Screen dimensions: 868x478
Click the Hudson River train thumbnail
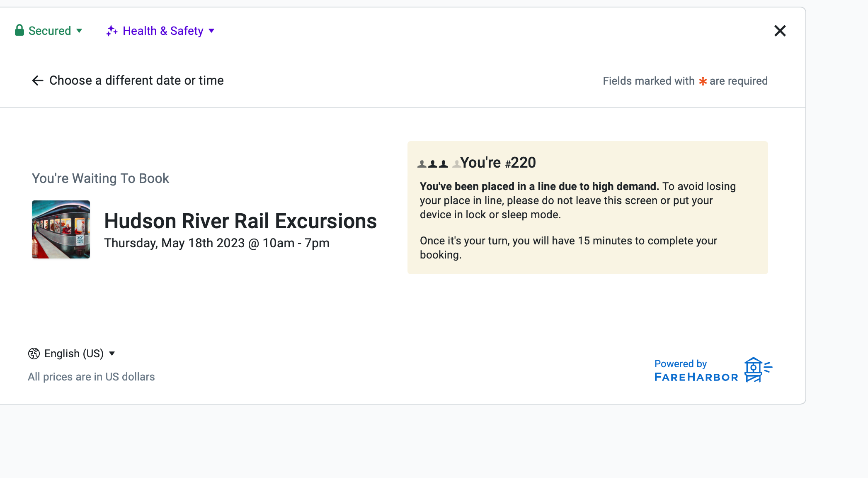pyautogui.click(x=61, y=229)
